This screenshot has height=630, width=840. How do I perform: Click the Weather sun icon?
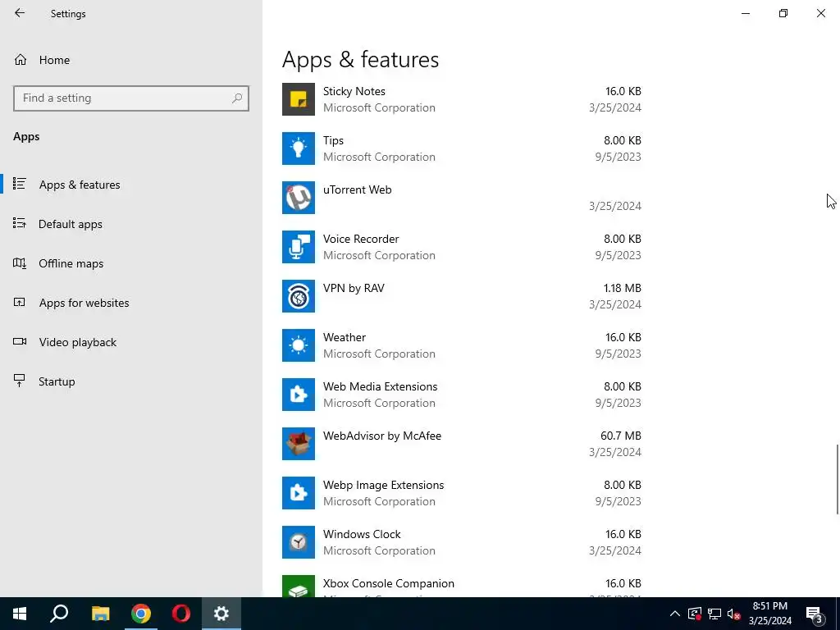point(299,345)
